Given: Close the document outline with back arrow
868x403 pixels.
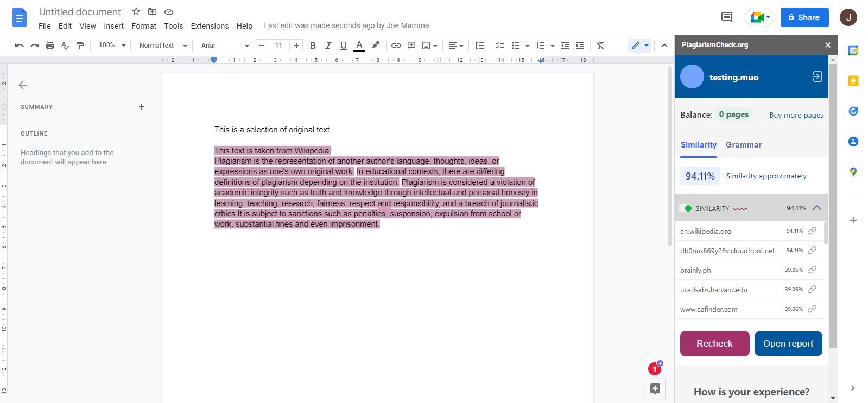Looking at the screenshot, I should pos(23,85).
